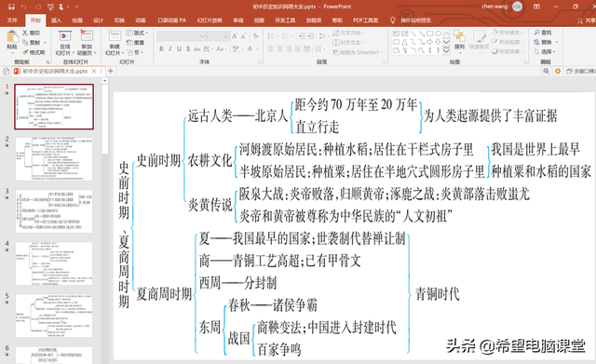Screen dimensions: 596x364
Task: Open the Layout (版式) dropdown
Action: [x=137, y=33]
